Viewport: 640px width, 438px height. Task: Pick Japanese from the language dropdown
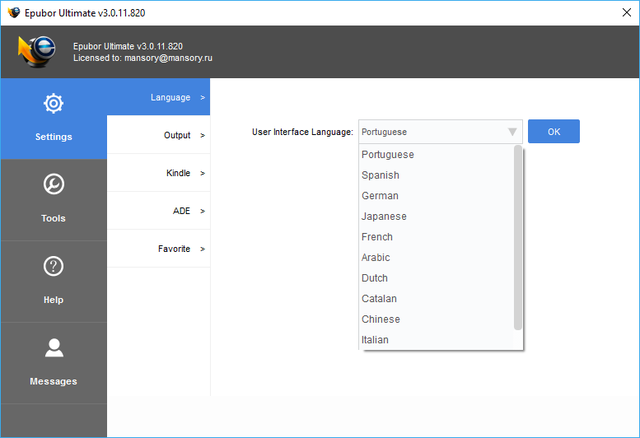tap(384, 216)
